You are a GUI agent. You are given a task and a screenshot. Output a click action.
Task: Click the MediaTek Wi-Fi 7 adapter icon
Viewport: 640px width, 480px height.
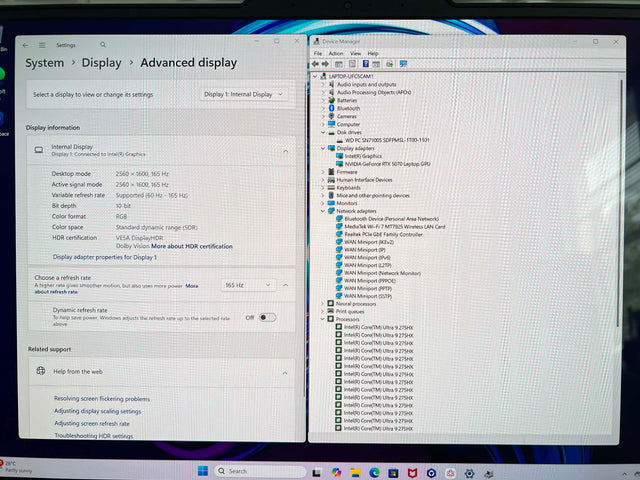point(339,227)
